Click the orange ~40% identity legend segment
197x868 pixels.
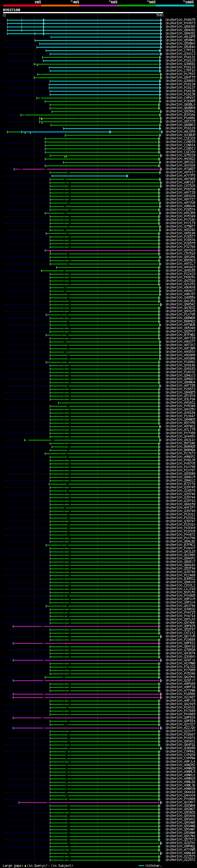point(60,6)
